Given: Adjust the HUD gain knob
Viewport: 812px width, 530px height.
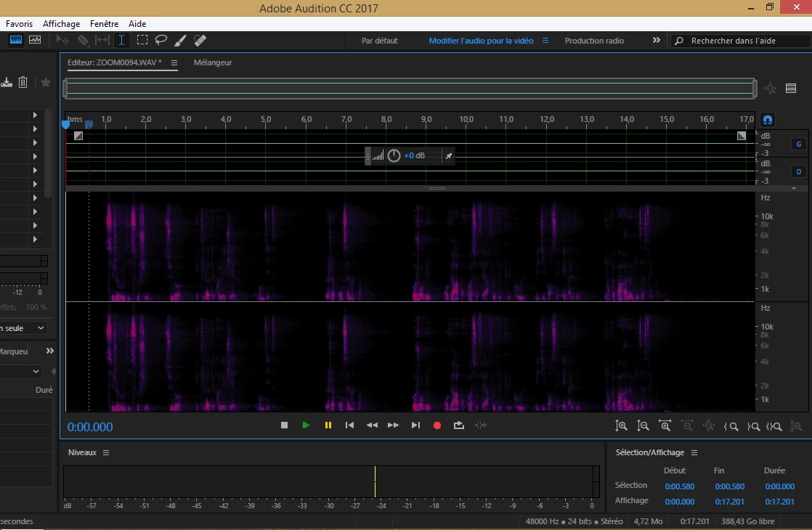Looking at the screenshot, I should (394, 155).
